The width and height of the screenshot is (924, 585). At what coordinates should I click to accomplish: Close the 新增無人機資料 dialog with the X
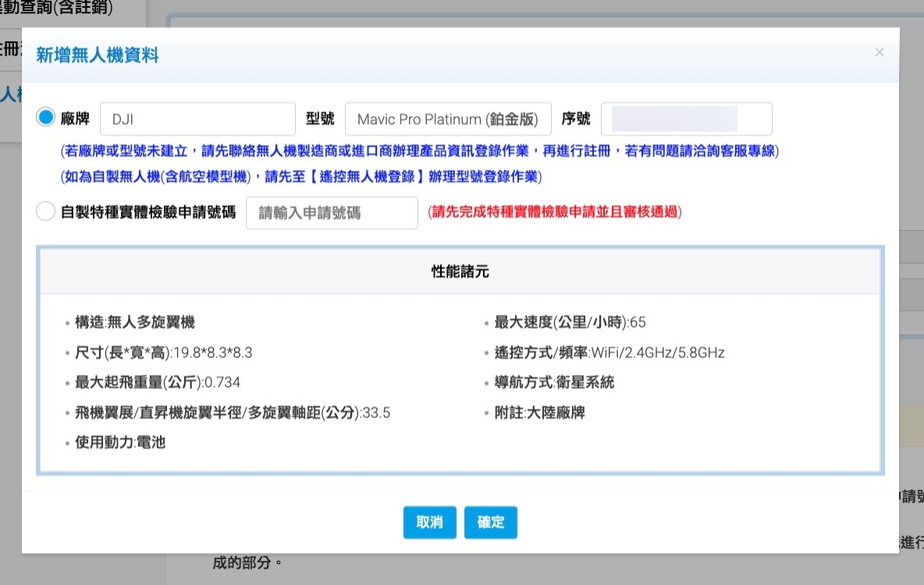(x=880, y=53)
